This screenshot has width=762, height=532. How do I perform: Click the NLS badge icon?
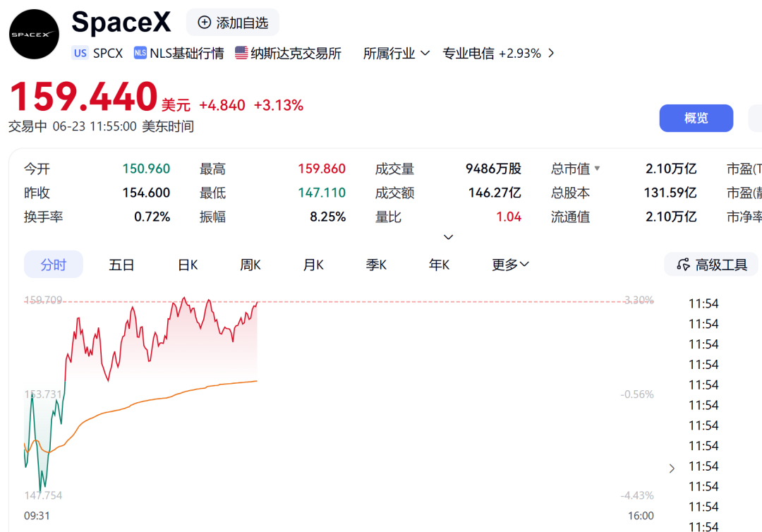[x=140, y=53]
